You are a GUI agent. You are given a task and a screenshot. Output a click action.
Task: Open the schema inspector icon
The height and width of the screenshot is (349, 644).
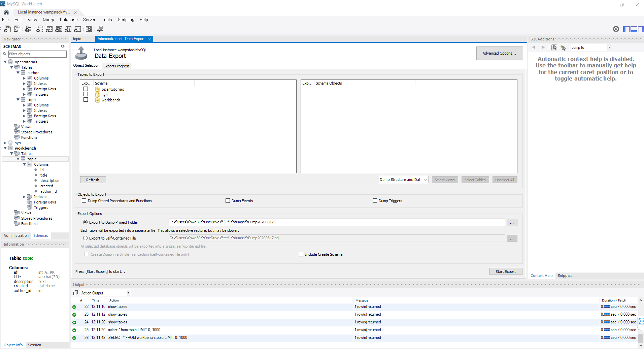[x=28, y=29]
